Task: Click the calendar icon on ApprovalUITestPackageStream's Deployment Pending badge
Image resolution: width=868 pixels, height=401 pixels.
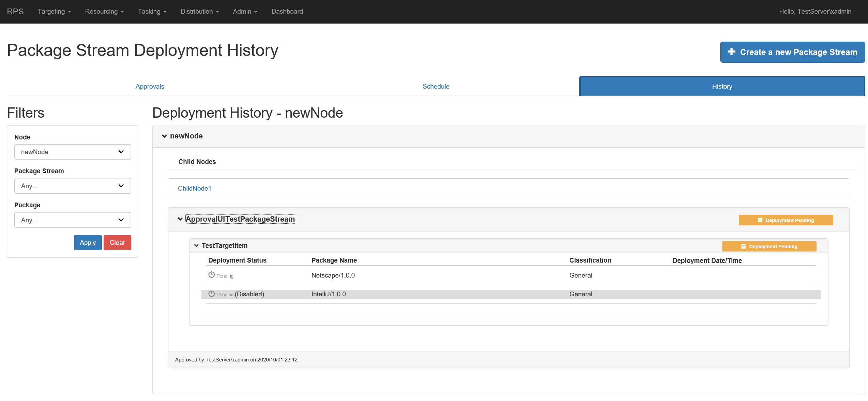Action: 760,220
